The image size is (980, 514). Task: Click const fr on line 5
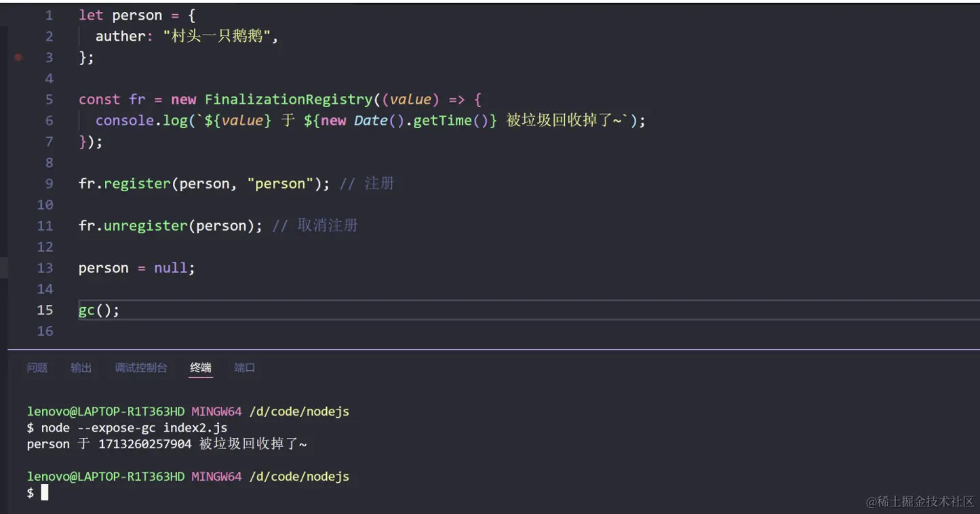click(x=112, y=100)
